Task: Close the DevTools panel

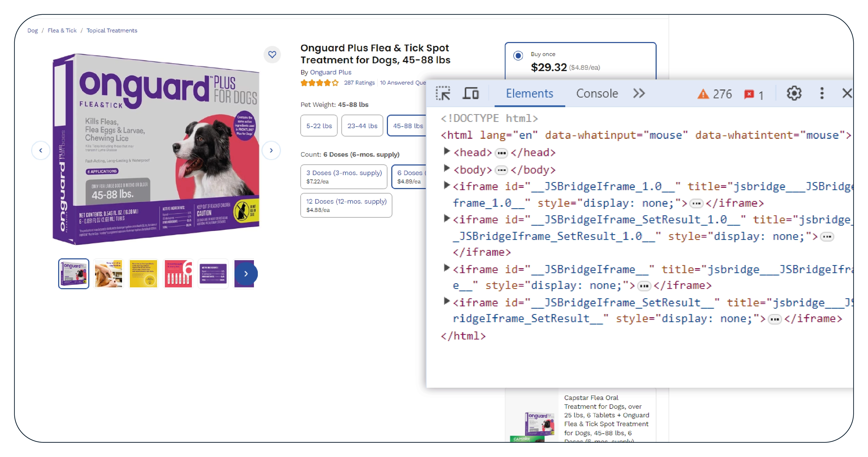Action: coord(847,93)
